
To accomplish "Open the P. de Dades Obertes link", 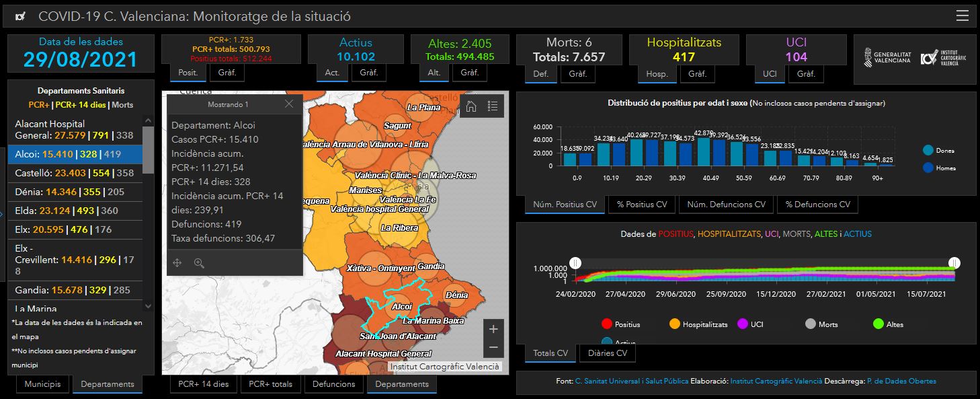I will (901, 381).
